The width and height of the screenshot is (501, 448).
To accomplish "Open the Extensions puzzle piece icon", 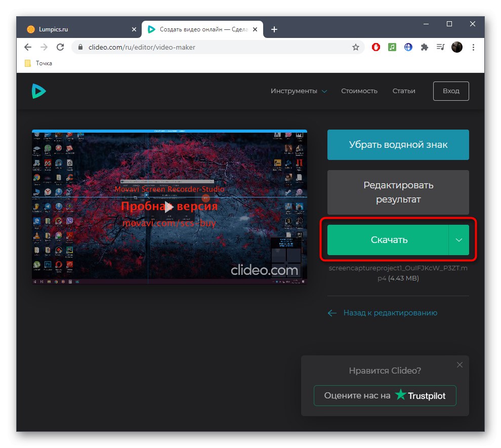I will 424,47.
